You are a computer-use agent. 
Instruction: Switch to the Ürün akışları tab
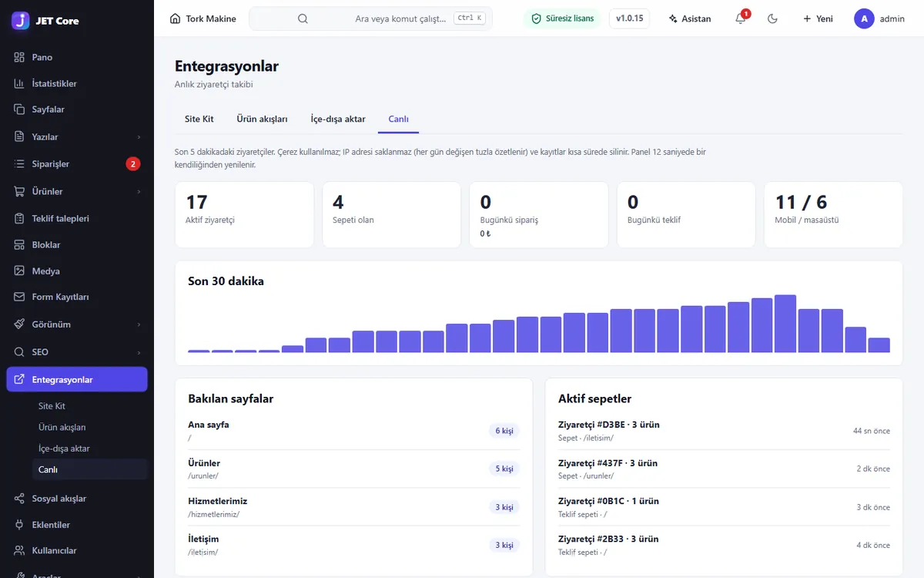262,119
